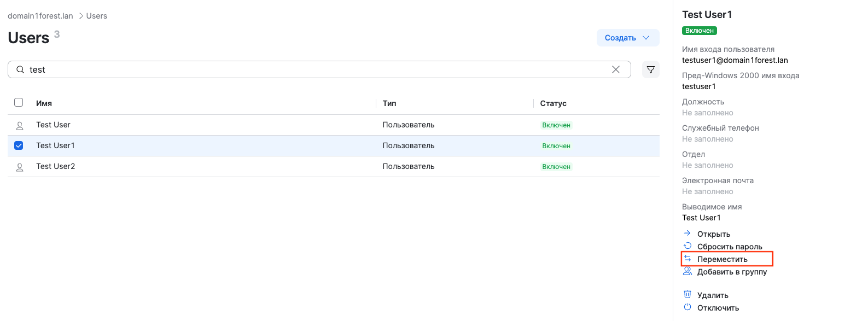Uncheck the Test User1 row checkbox
Screen dimensions: 868x321
[19, 145]
